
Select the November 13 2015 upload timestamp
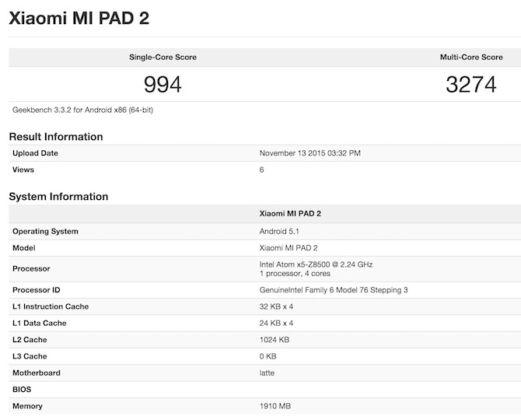pos(309,153)
